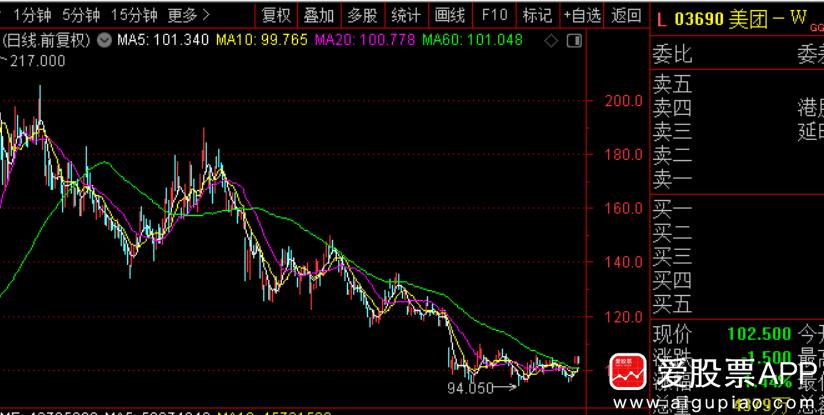This screenshot has height=415, width=824.
Task: Switch to the 15分钟 chart period
Action: (133, 15)
